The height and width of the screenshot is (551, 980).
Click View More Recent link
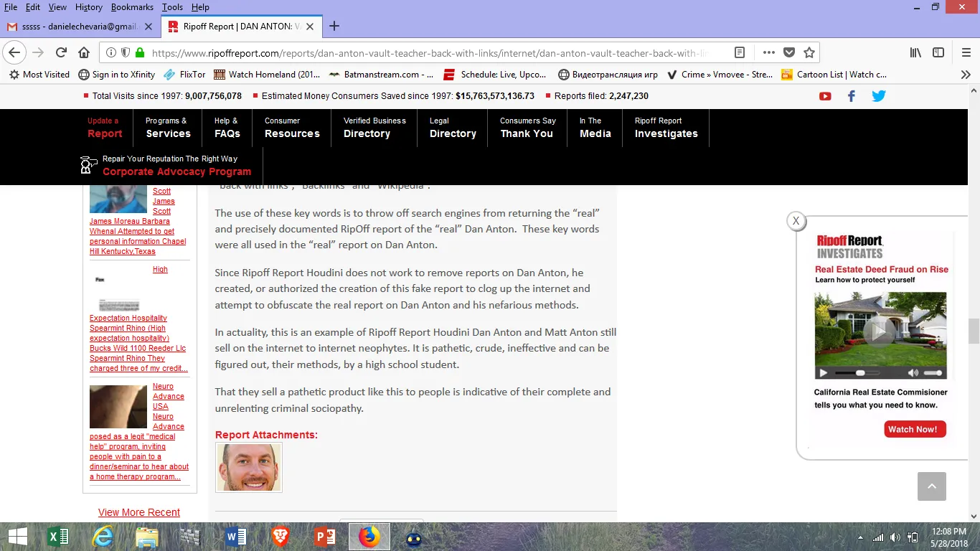tap(139, 512)
